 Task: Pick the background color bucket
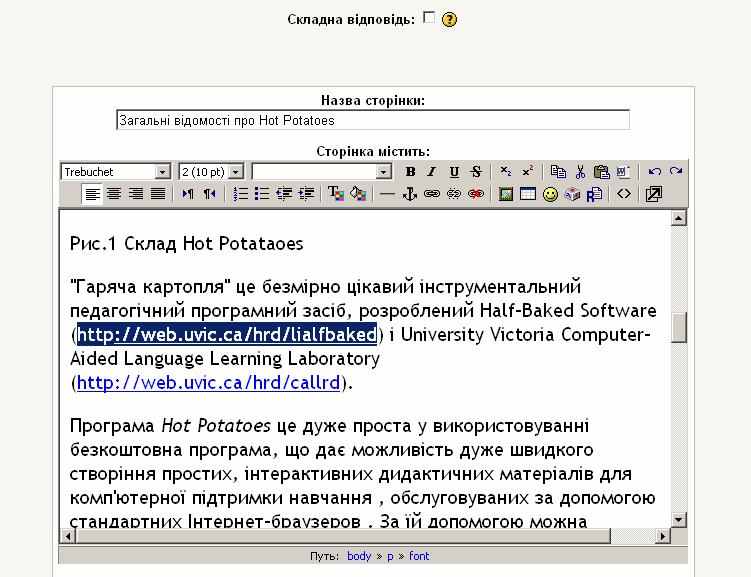358,194
